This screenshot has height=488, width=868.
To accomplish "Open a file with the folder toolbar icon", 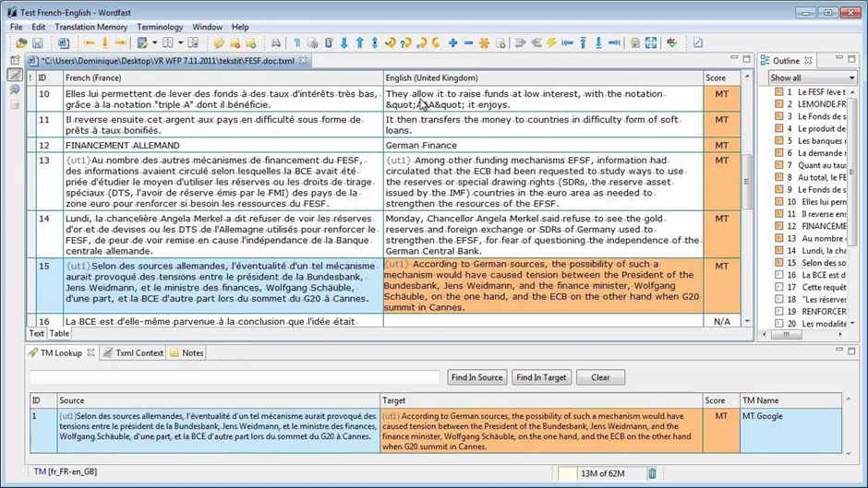I will 21,43.
